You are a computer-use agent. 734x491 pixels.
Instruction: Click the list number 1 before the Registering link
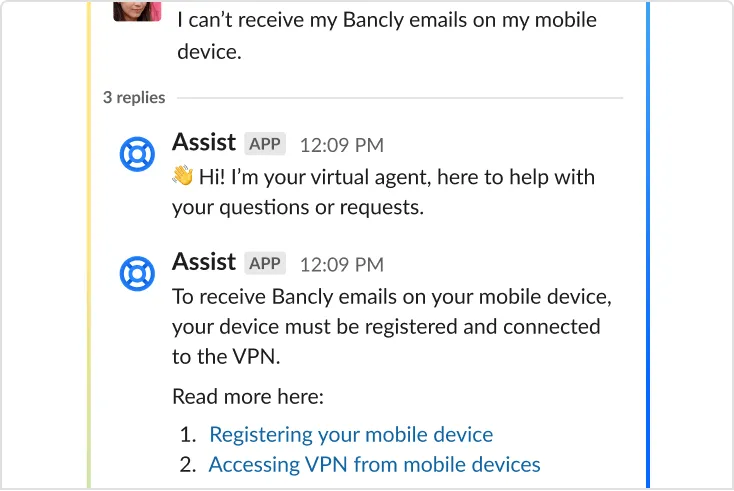pos(187,435)
